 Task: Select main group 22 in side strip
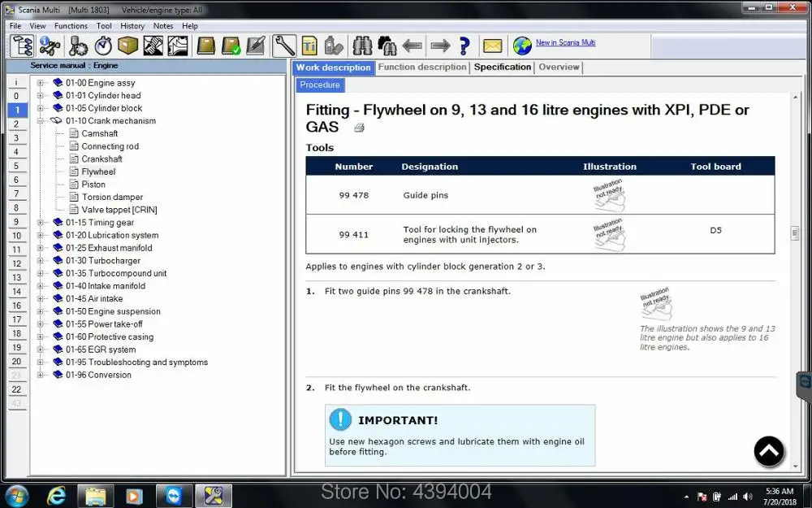point(16,389)
